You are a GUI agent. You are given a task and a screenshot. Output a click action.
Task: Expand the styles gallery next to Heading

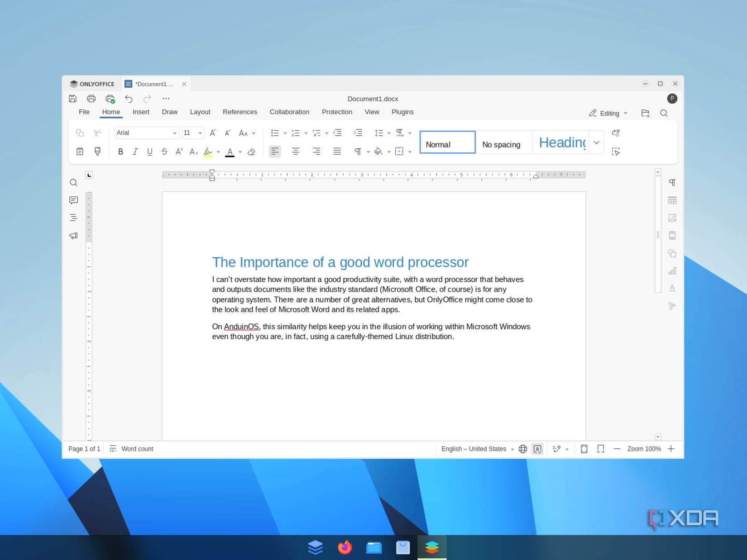596,142
